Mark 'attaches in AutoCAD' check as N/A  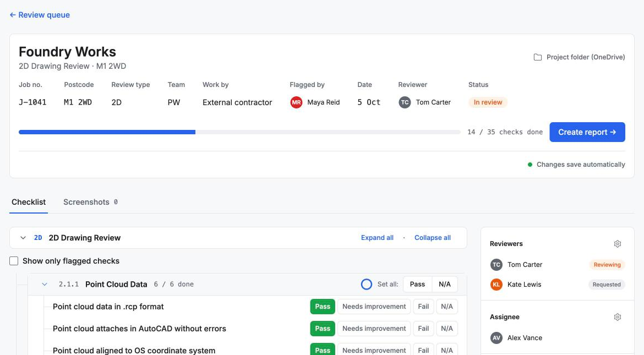click(447, 329)
